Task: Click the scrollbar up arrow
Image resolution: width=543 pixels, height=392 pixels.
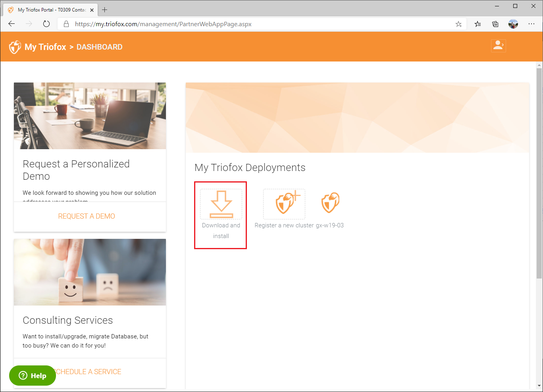Action: pos(539,65)
